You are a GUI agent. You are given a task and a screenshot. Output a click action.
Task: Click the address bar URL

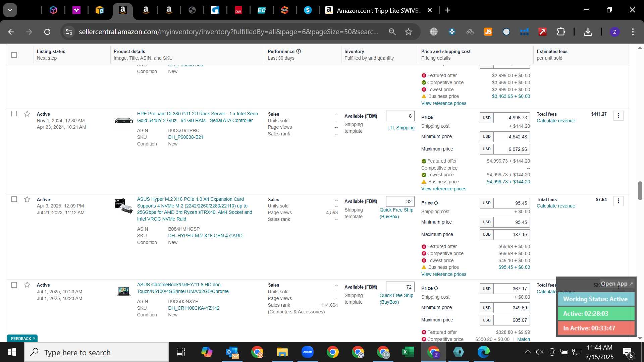[228, 32]
